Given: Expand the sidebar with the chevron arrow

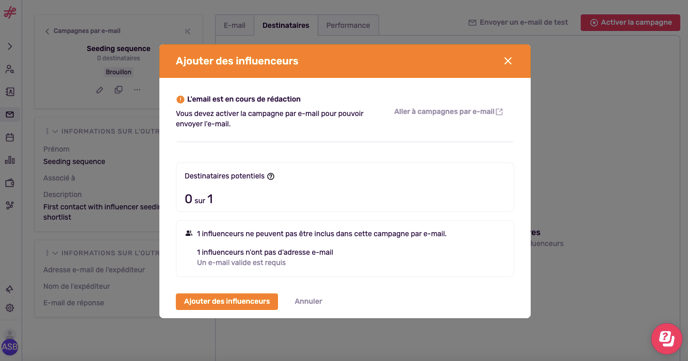Looking at the screenshot, I should pyautogui.click(x=10, y=46).
